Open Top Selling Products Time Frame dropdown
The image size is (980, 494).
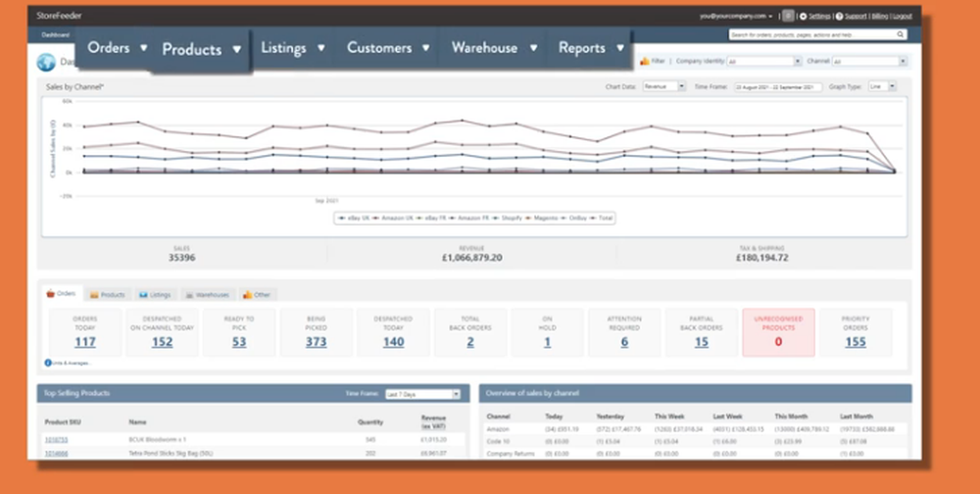[x=422, y=394]
